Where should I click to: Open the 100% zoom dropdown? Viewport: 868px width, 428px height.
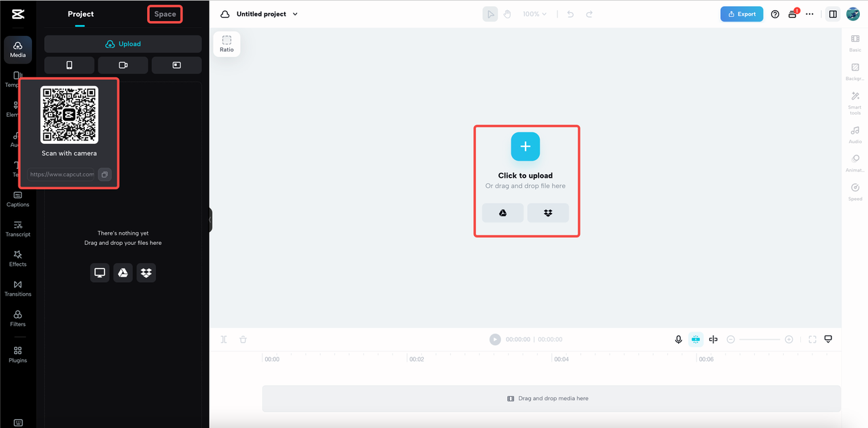point(534,14)
